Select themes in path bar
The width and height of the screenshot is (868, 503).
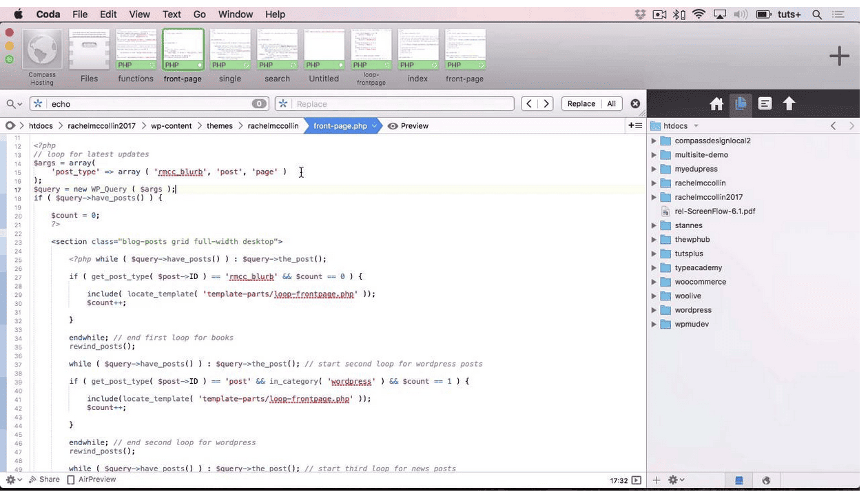[220, 126]
